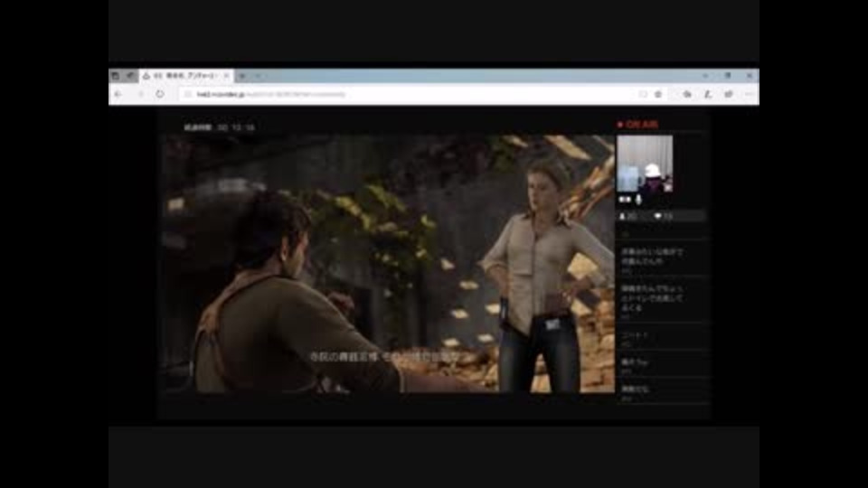Image resolution: width=868 pixels, height=488 pixels.
Task: Click the camera icon under webcam
Action: click(x=625, y=199)
